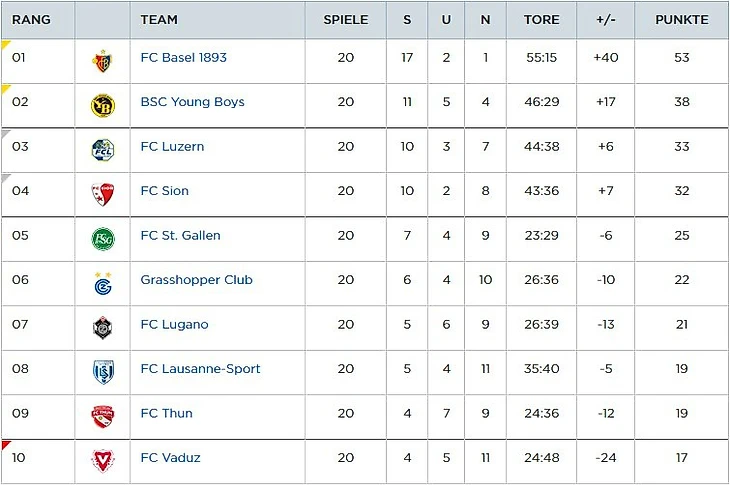Open the BSC Young Boys team link
Viewport: 730px width, 485px height.
tap(192, 102)
